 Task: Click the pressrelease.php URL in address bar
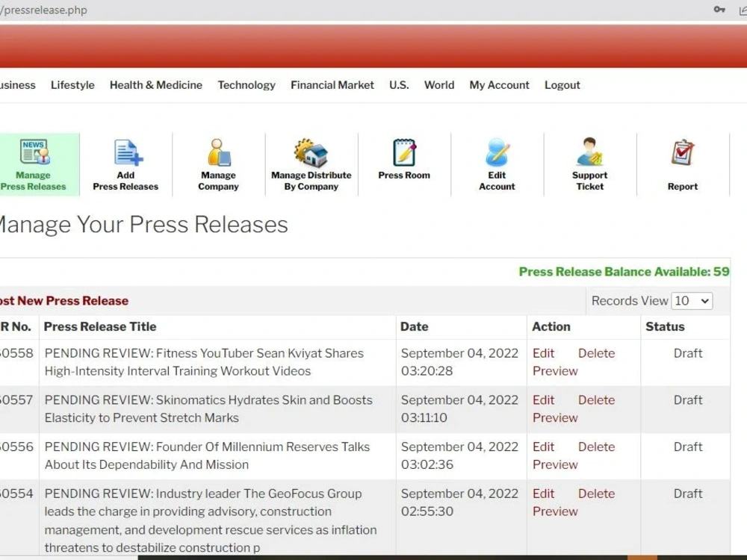(x=43, y=10)
